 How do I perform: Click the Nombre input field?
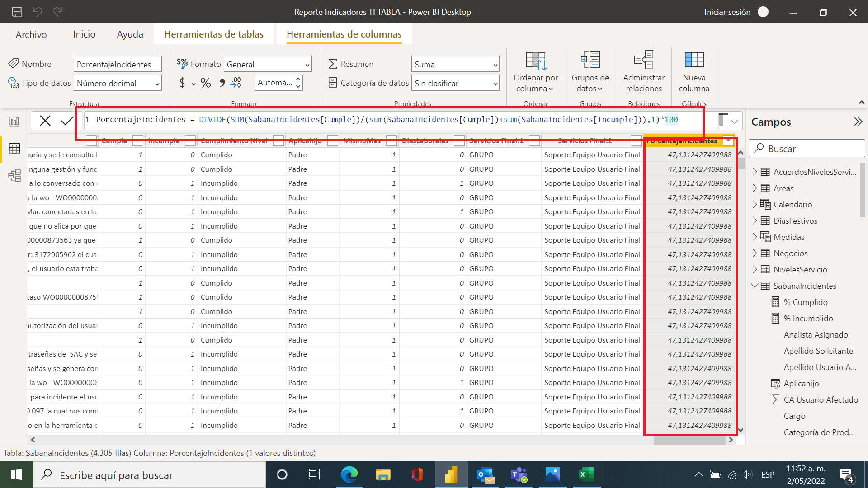118,64
